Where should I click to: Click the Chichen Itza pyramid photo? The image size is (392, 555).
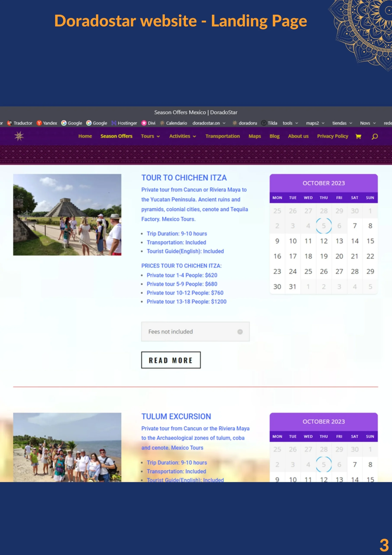click(x=67, y=215)
